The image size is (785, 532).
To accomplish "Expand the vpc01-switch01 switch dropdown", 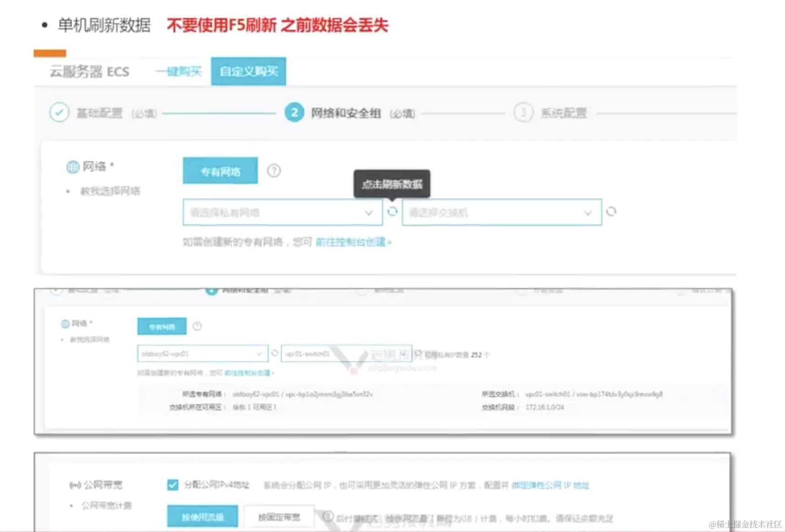I will [x=346, y=353].
